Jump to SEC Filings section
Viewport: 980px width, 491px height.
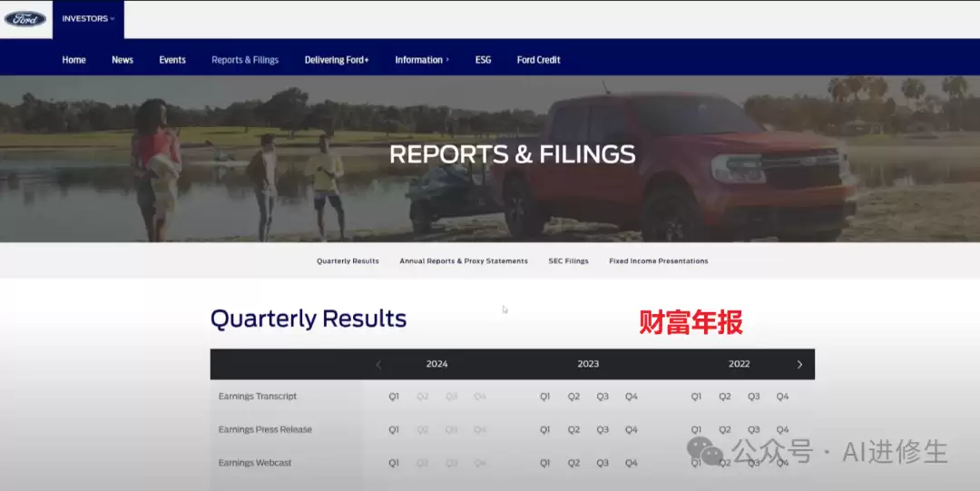[569, 261]
